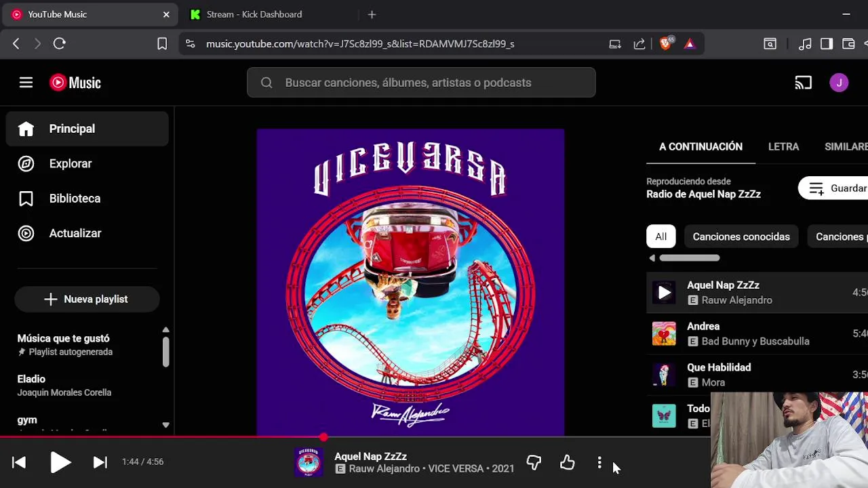
Task: Open the Brave wallet icon
Action: [x=848, y=44]
